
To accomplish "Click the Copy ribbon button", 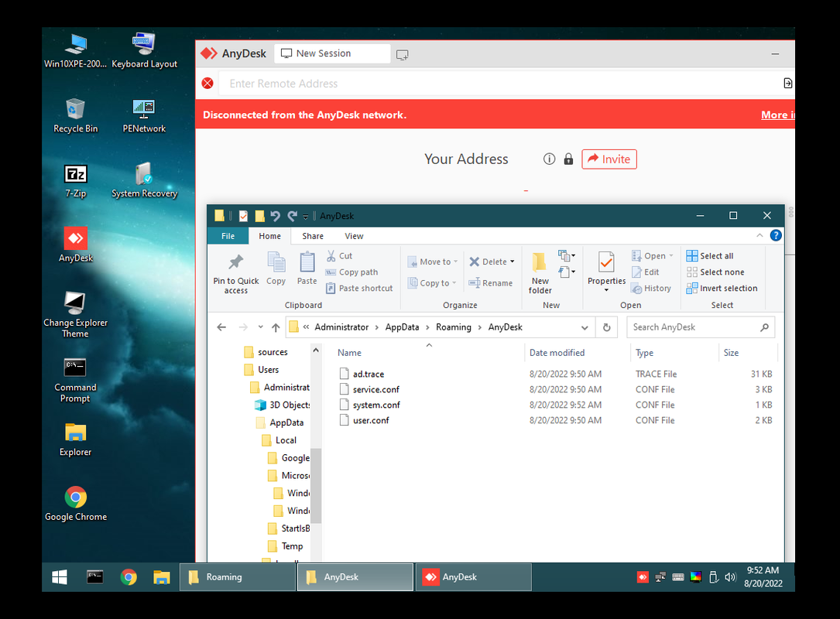I will 276,269.
